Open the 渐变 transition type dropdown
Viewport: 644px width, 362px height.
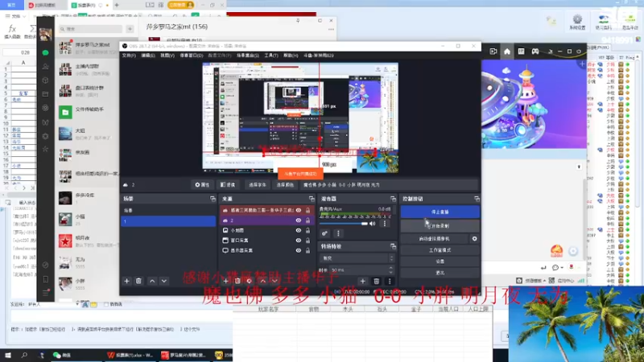(357, 258)
